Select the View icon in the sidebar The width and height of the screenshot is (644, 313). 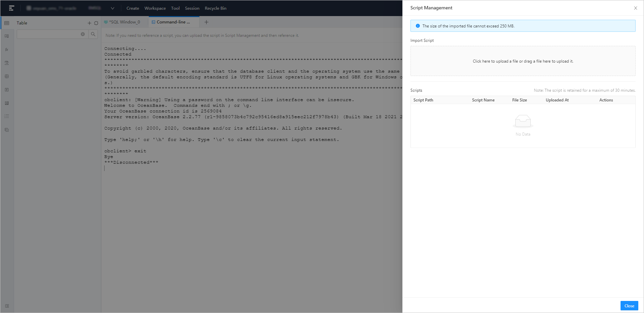coord(7,36)
